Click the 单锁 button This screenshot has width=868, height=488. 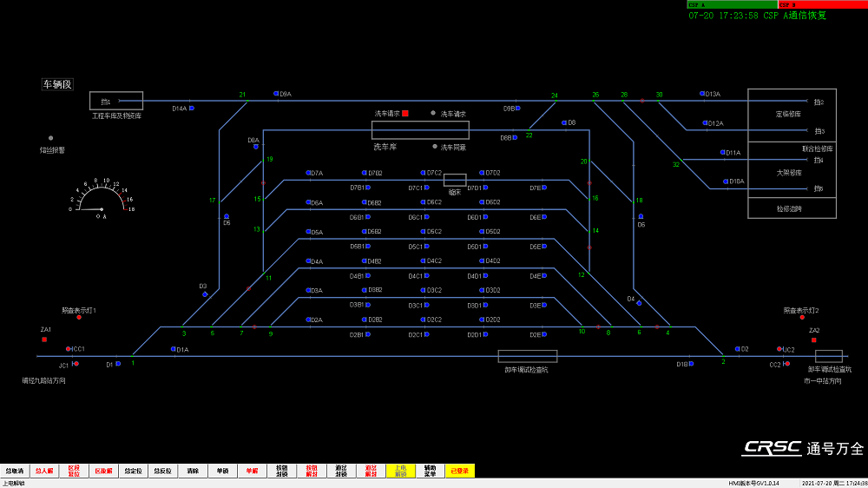(222, 471)
